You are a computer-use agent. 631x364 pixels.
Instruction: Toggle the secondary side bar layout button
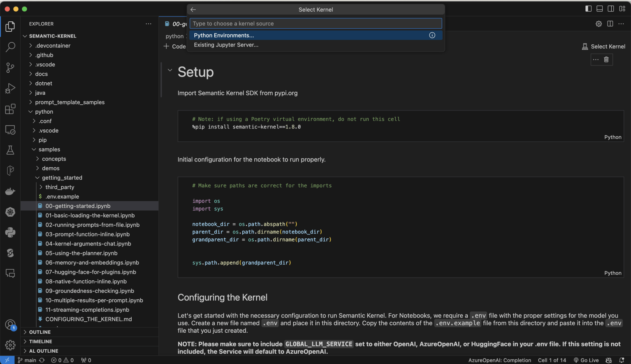click(611, 9)
